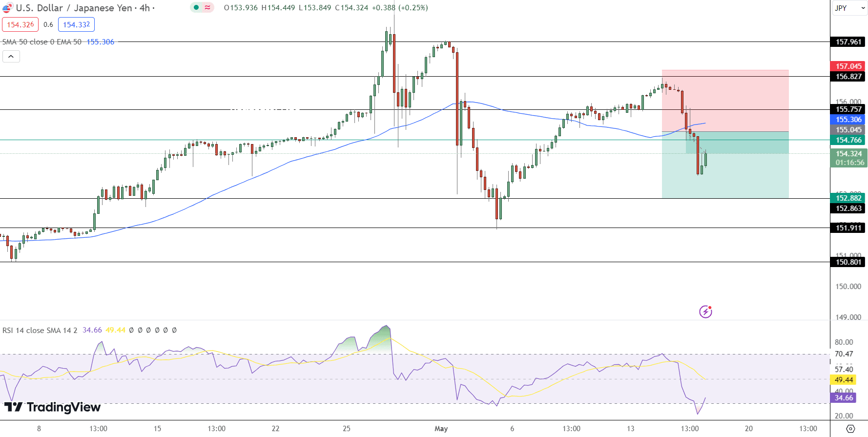
Task: Click the green market status dot
Action: click(196, 7)
